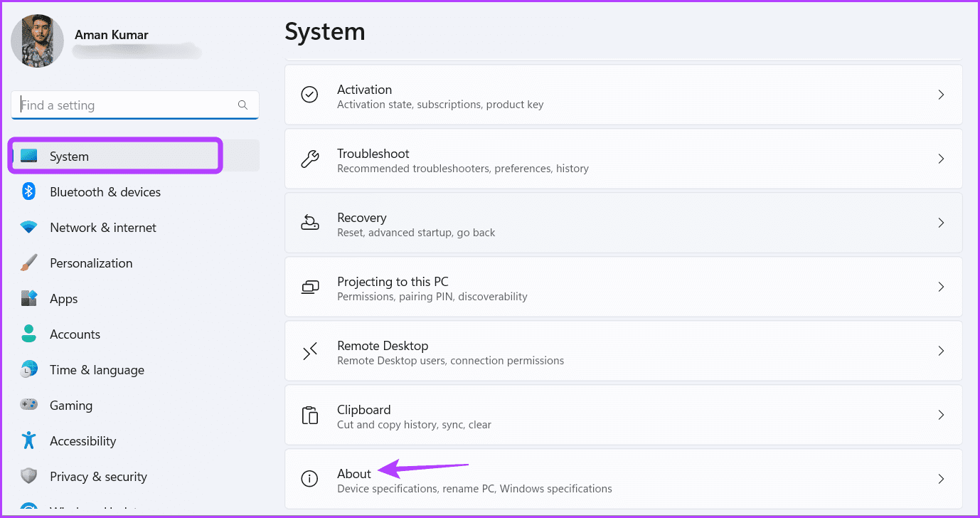This screenshot has height=518, width=980.
Task: Select System in the sidebar
Action: [135, 156]
